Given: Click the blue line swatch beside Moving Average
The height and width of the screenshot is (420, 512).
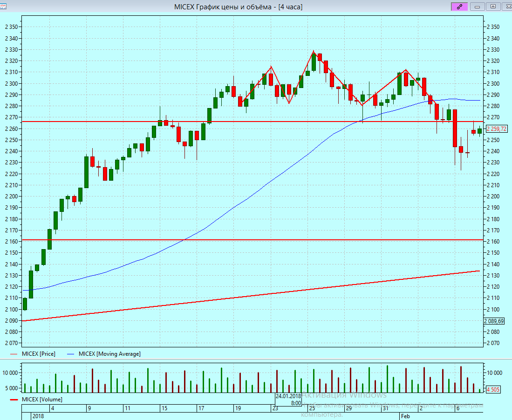Looking at the screenshot, I should click(x=70, y=354).
